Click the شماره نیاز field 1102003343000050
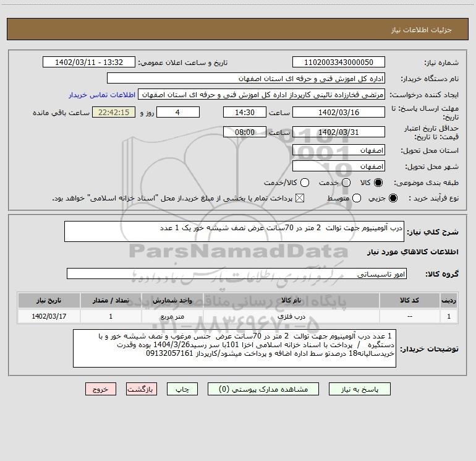Viewport: 476px width, 461px height. 339,62
